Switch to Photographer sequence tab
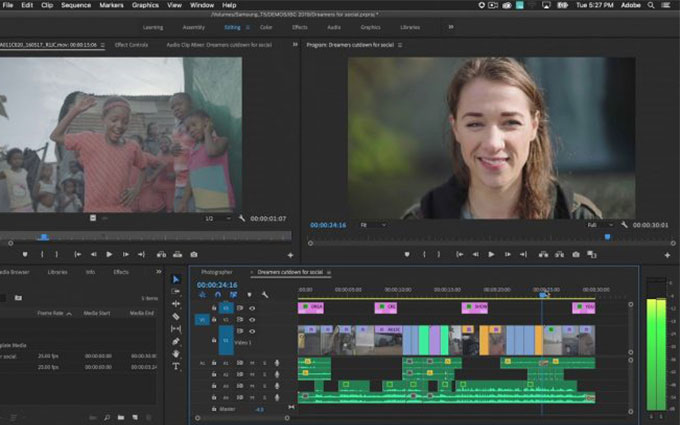This screenshot has height=425, width=680. (217, 272)
